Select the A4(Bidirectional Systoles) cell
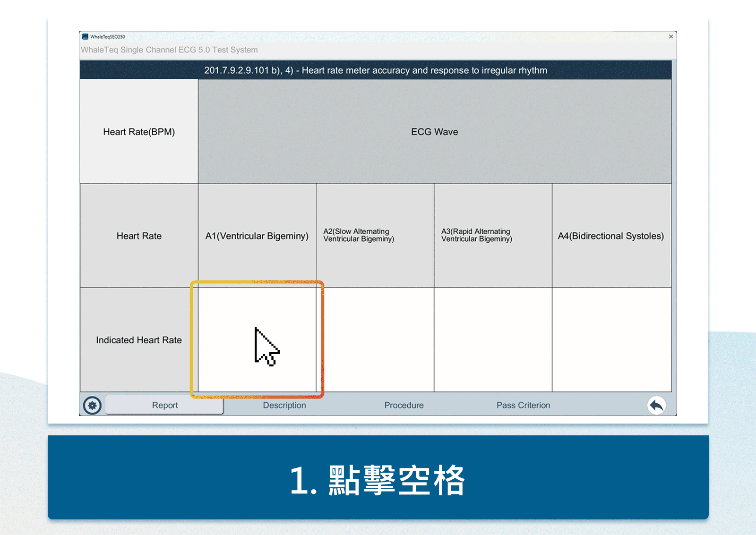The height and width of the screenshot is (535, 756). pyautogui.click(x=612, y=236)
